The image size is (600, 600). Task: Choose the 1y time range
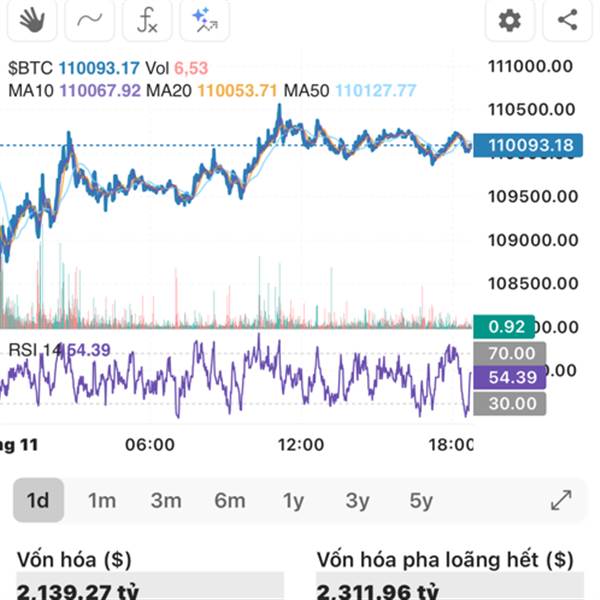293,500
